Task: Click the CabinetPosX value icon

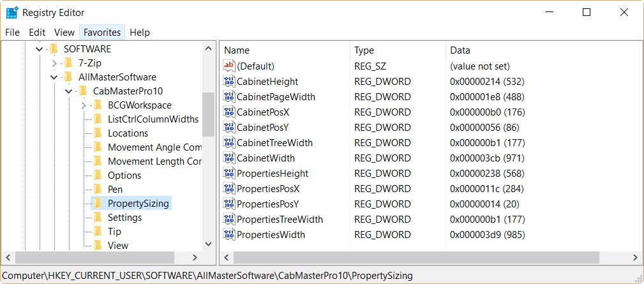Action: pyautogui.click(x=228, y=112)
